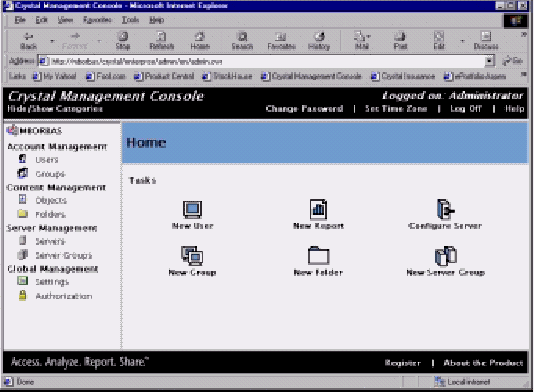Open the Configure Server task icon
534x392 pixels.
445,209
